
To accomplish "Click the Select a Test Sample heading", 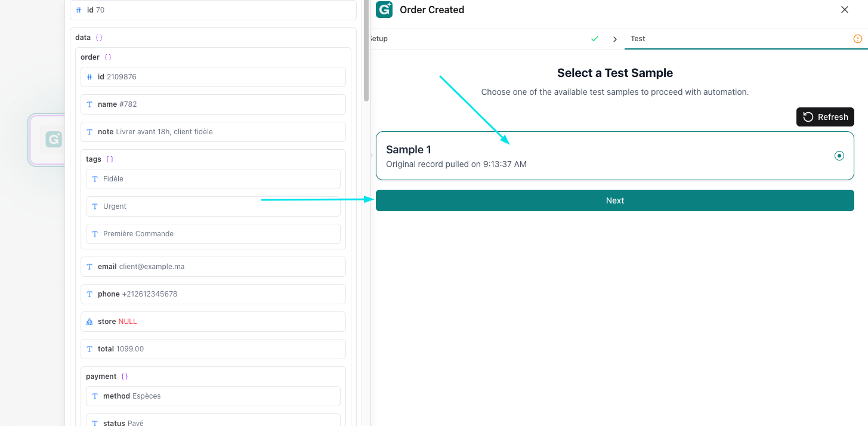I will 615,73.
